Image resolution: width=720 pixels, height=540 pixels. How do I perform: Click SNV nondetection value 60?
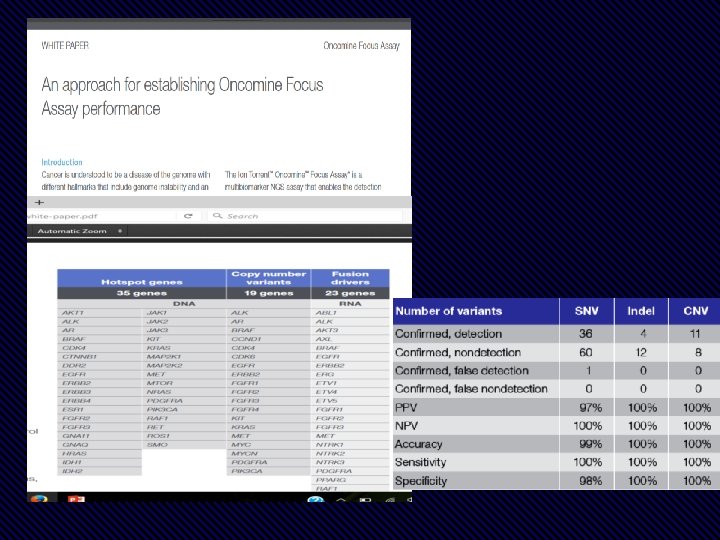[585, 352]
